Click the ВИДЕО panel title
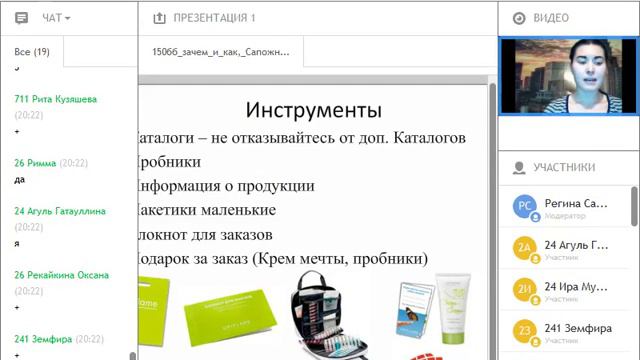Screen dimensions: 640x360 (x=551, y=18)
